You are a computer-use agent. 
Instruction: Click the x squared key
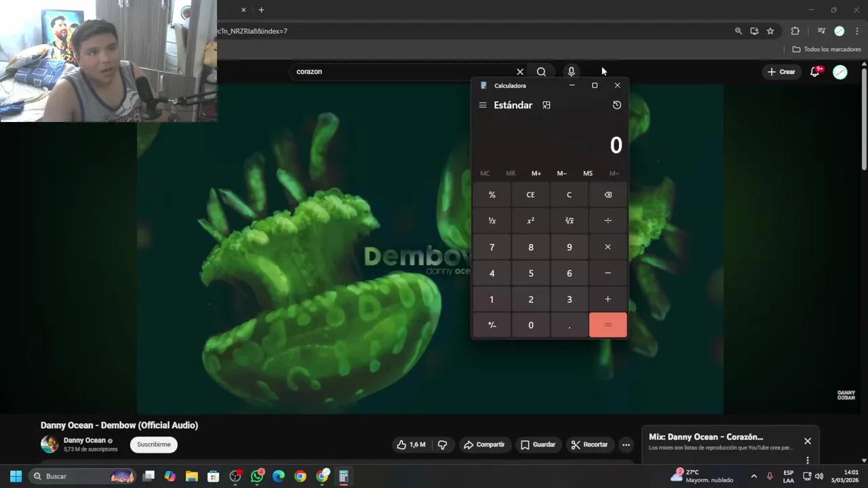pos(530,221)
